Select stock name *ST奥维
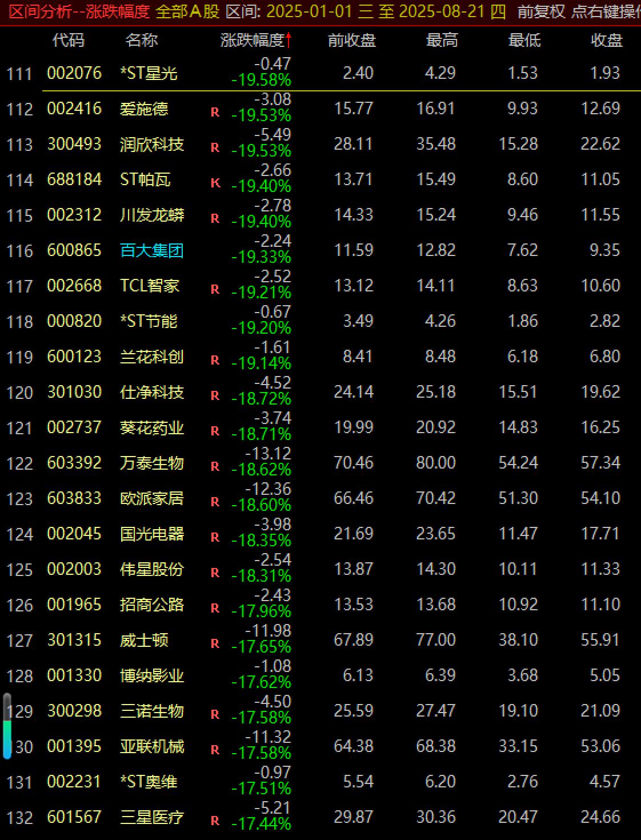The image size is (641, 840). click(x=149, y=782)
